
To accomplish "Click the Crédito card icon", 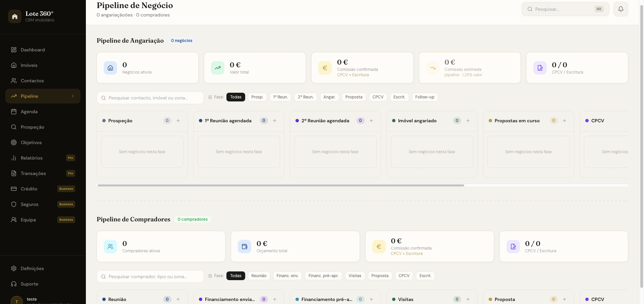I will pyautogui.click(x=14, y=189).
